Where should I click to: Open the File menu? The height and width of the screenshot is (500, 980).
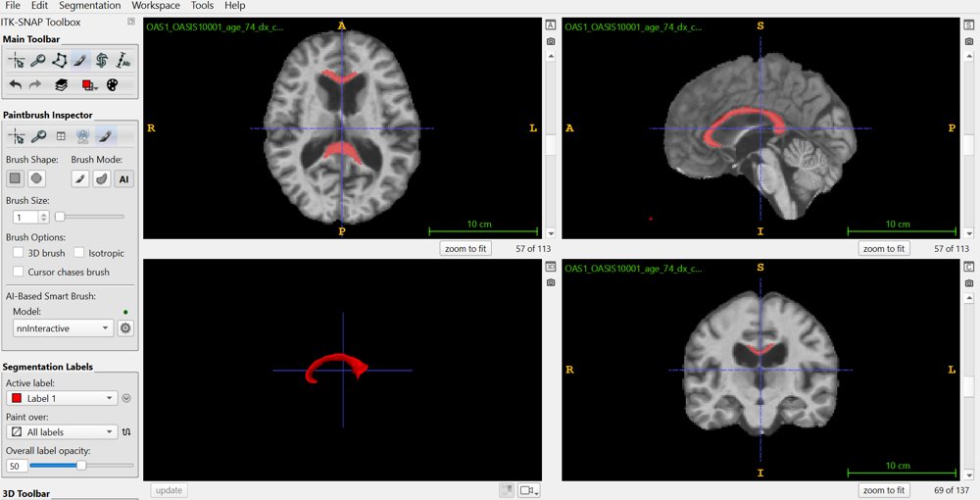(13, 6)
